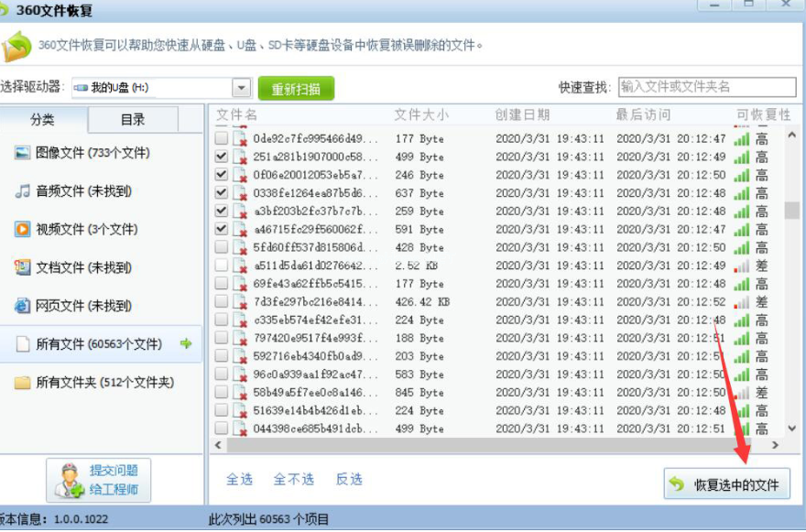Screen dimensions: 806x532
Task: Open the drive selection dropdown arrow
Action: 241,88
